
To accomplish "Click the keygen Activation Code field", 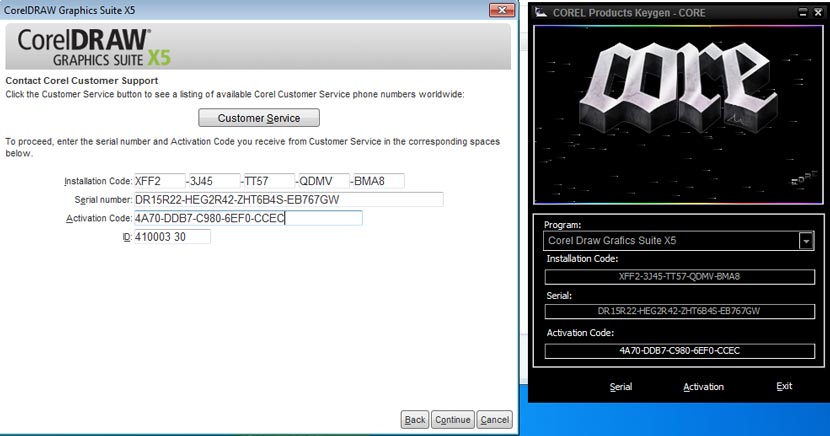I will click(x=679, y=351).
